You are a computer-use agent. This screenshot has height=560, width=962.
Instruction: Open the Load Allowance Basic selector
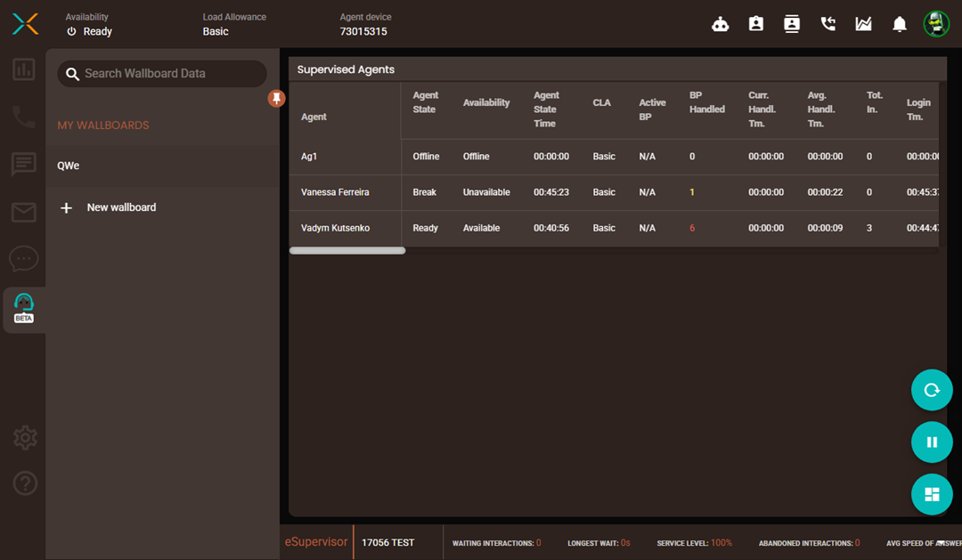[216, 31]
